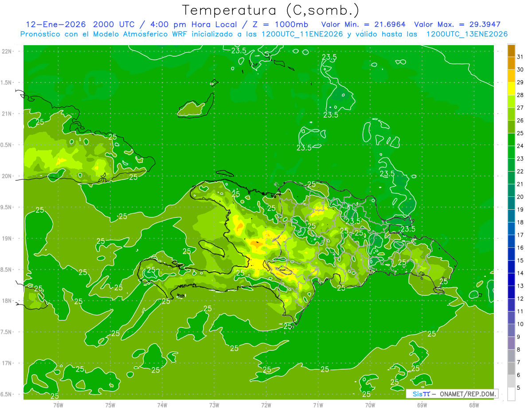Click the "5" color scale label

click(519, 388)
